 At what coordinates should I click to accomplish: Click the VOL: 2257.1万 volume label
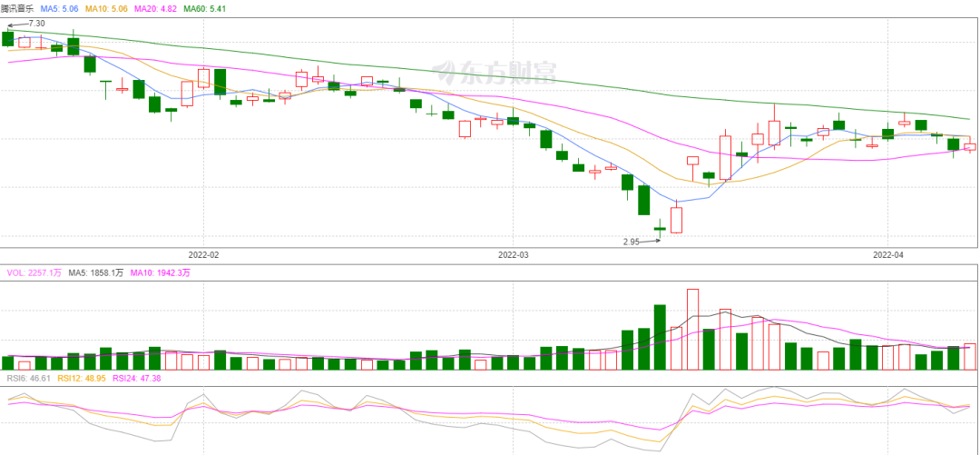coord(34,272)
